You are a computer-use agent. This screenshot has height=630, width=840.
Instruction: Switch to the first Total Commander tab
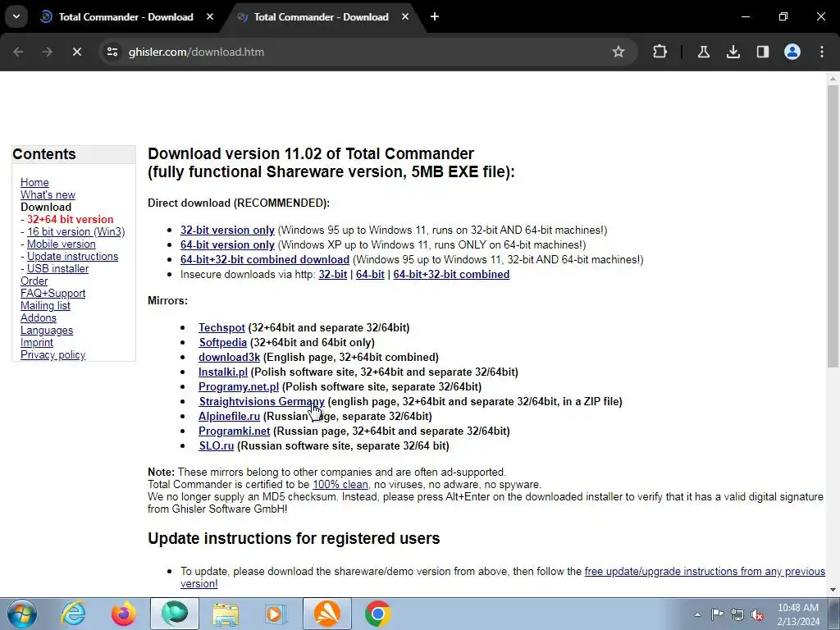(126, 16)
